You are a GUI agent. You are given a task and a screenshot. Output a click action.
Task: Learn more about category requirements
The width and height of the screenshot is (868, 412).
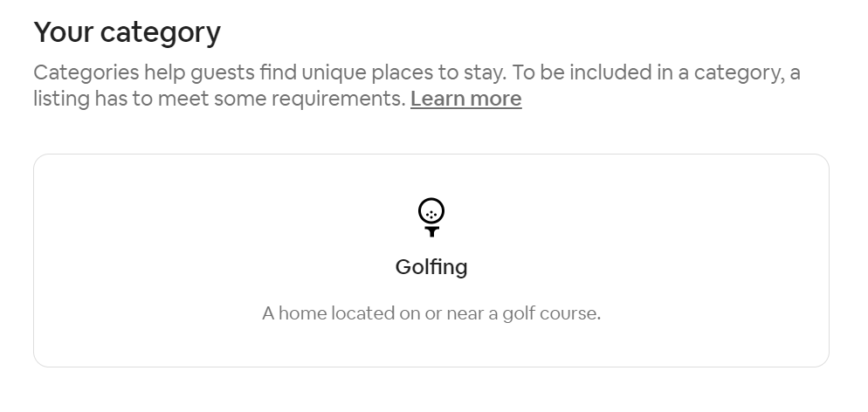466,99
